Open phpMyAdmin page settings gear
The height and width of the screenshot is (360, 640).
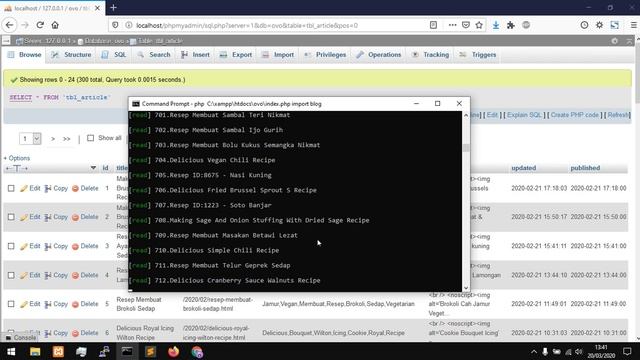click(x=615, y=41)
